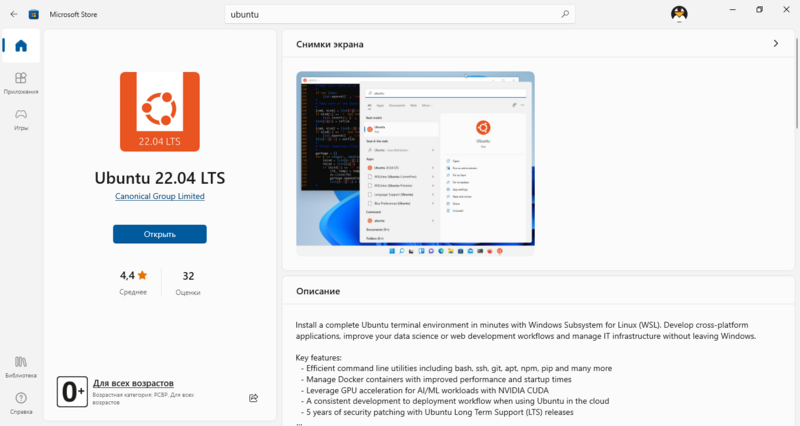
Task: Click the Key features: line in description
Action: (318, 358)
